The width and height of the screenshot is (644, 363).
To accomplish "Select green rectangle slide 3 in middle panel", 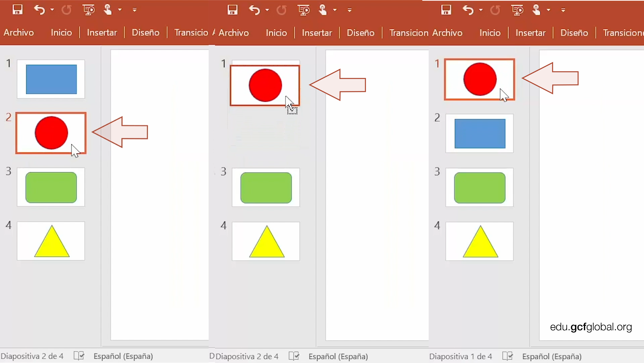I will [266, 187].
